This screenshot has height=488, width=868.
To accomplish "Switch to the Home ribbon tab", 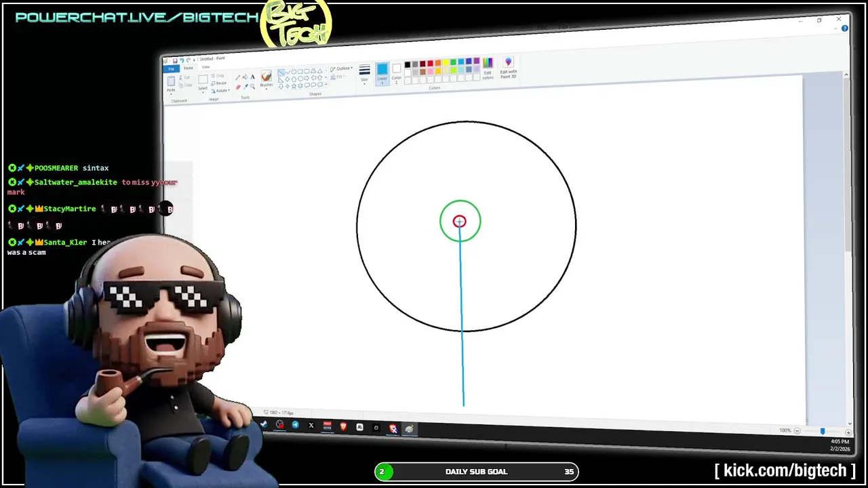I will tap(189, 68).
